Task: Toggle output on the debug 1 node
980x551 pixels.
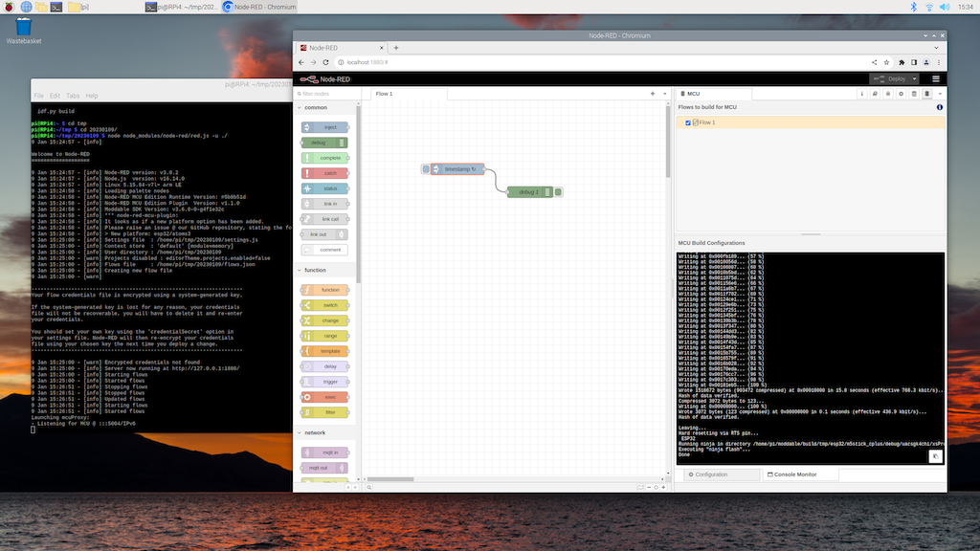Action: tap(557, 191)
